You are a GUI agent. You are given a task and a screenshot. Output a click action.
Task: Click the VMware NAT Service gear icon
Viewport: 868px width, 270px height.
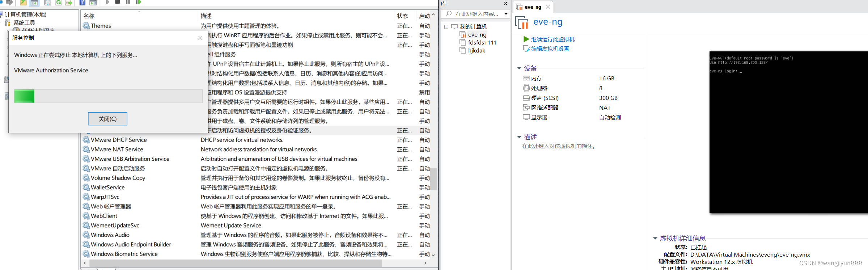coord(86,149)
